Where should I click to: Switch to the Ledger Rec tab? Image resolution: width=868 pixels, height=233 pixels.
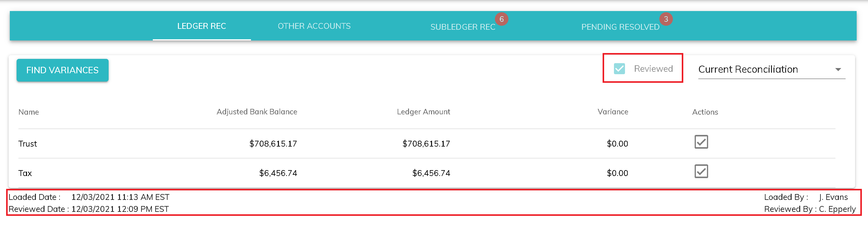tap(202, 26)
